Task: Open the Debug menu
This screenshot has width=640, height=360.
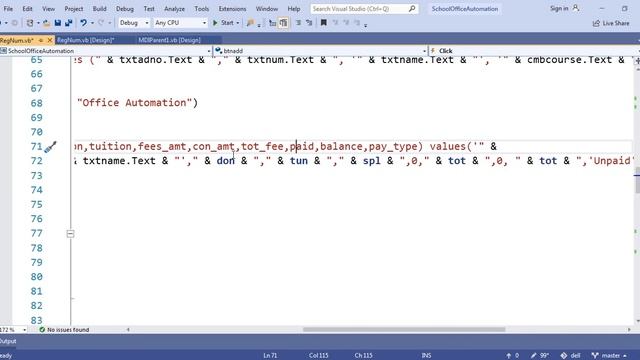Action: [124, 9]
